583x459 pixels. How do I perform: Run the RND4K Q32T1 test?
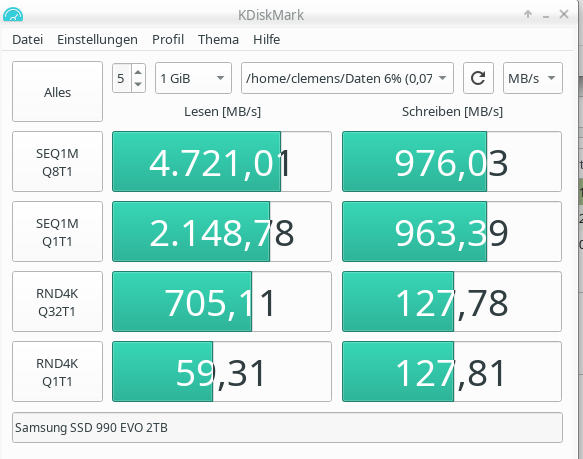[57, 302]
